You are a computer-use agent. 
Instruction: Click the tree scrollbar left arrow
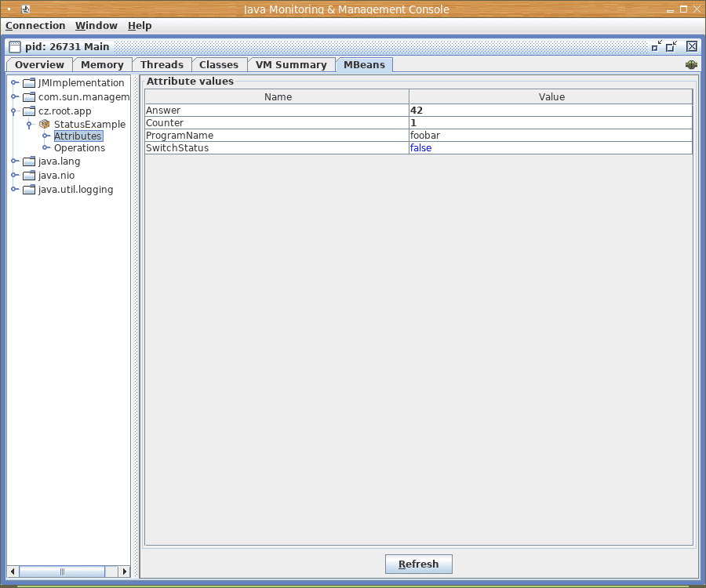point(13,572)
